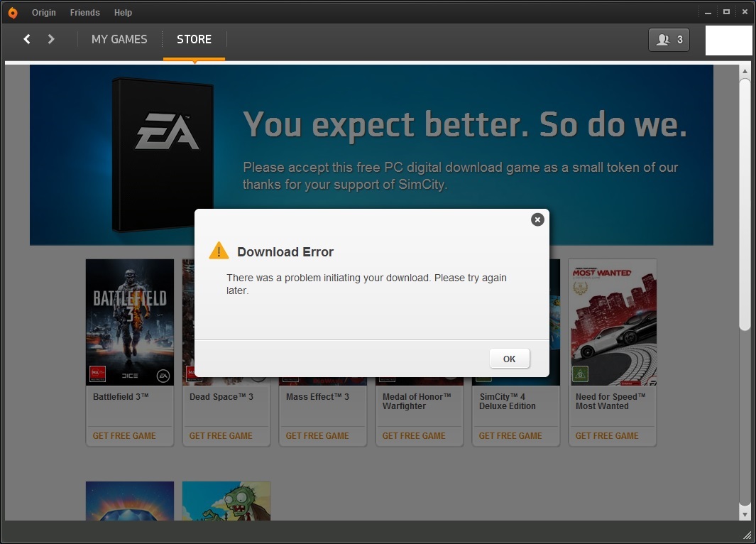Click the Mass Effect 3 title text
756x544 pixels.
pyautogui.click(x=317, y=397)
